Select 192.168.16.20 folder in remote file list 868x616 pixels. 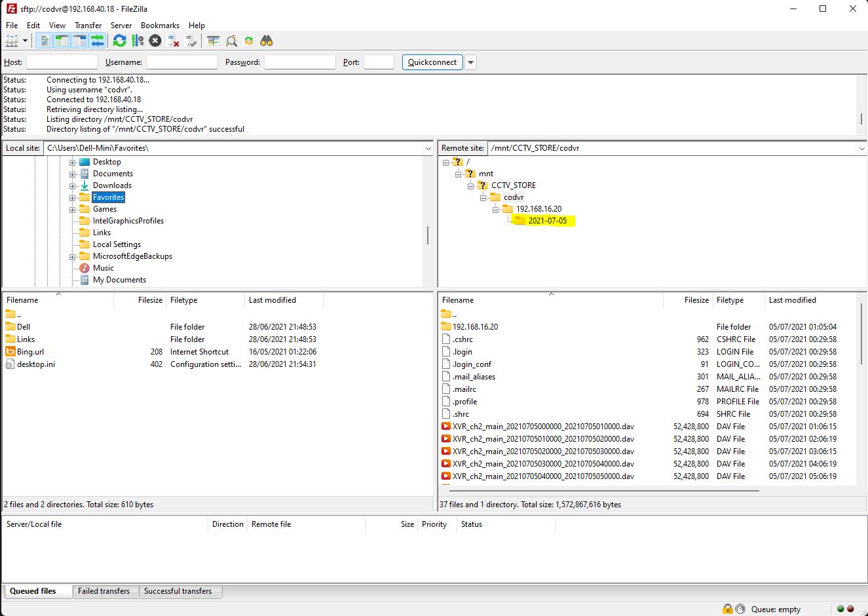pos(475,327)
